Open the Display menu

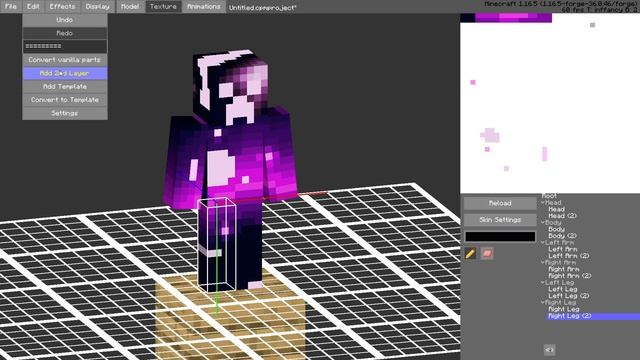(98, 7)
